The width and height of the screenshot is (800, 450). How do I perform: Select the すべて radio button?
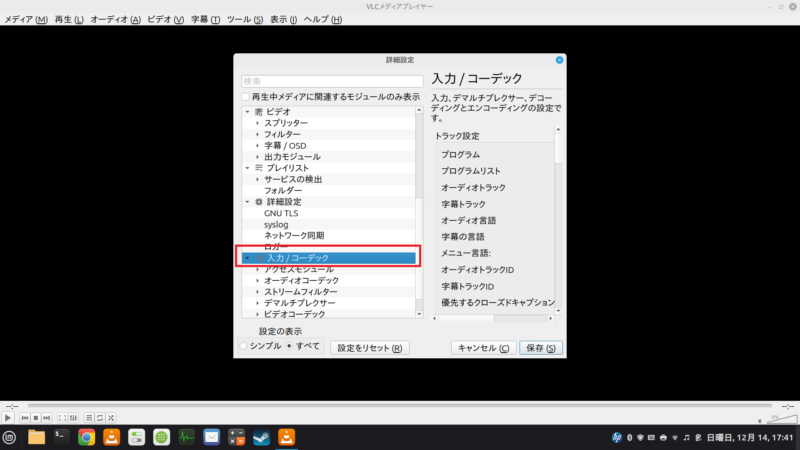point(290,346)
